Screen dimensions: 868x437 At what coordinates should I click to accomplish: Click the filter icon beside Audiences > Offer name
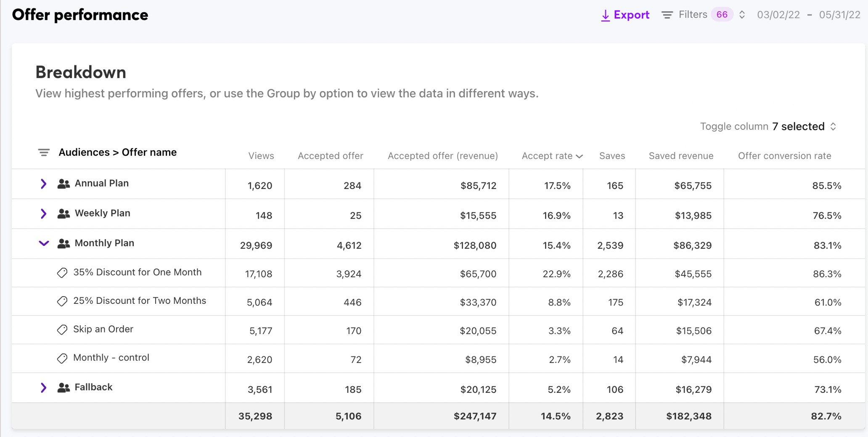(44, 153)
